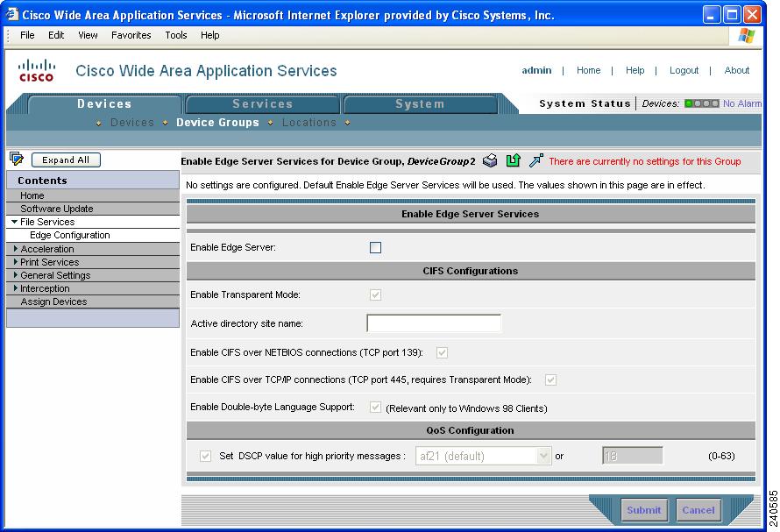Click the Internet Explorer page icon in title bar
The image size is (780, 532).
point(11,14)
